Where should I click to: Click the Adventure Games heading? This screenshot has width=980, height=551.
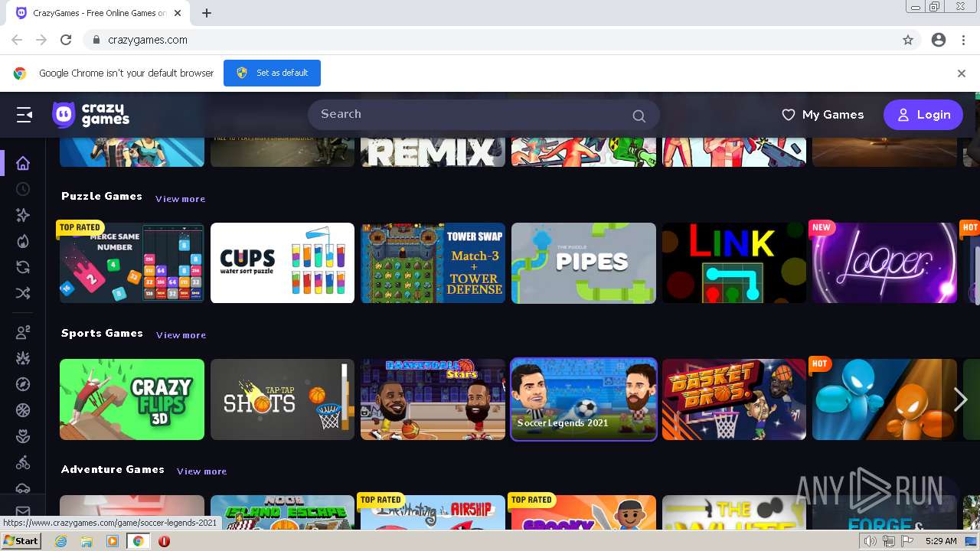(x=113, y=469)
